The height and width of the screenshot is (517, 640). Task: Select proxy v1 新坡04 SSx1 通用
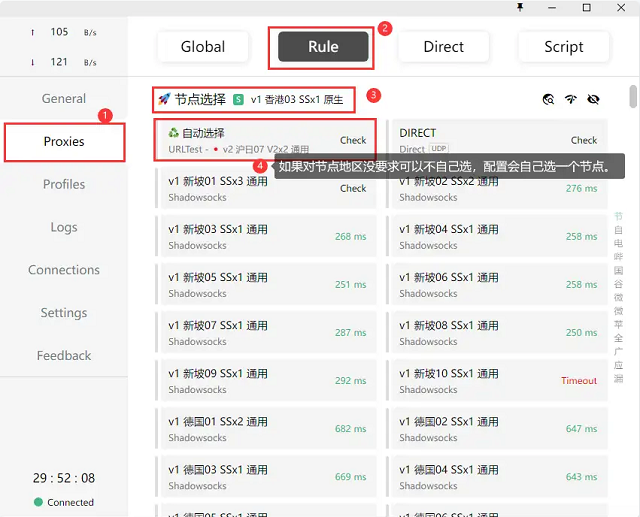coord(497,236)
